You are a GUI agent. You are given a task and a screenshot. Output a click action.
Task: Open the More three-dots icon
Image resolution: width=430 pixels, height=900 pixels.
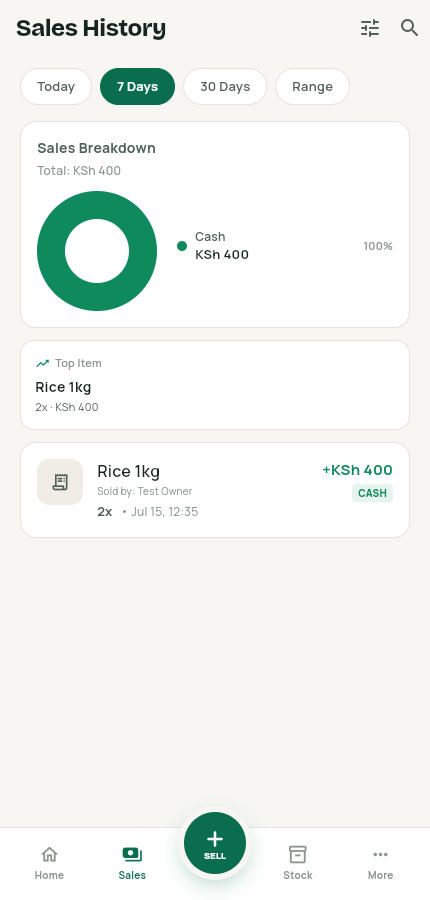380,854
